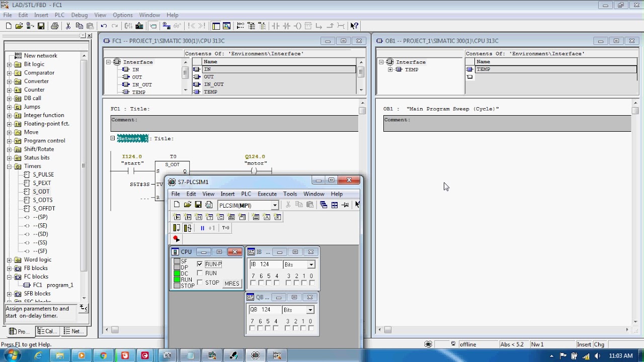Image resolution: width=644 pixels, height=362 pixels.
Task: Click Save icon in PLCSIM toolbar
Action: coord(198,205)
